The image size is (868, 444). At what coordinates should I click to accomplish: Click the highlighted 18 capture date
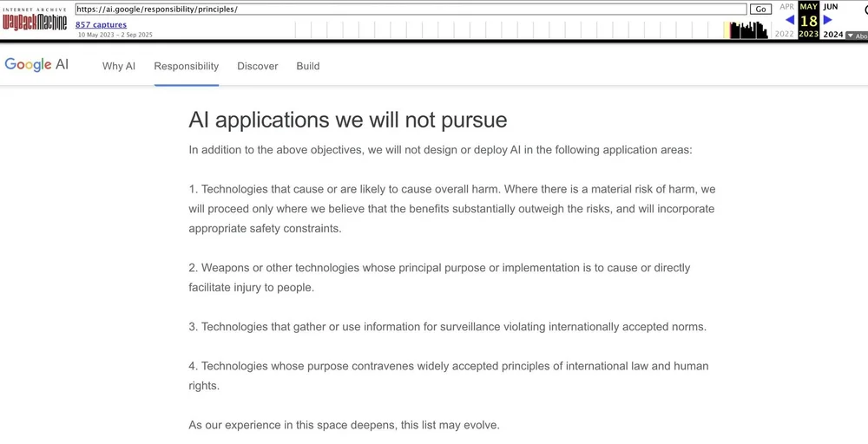pyautogui.click(x=809, y=21)
